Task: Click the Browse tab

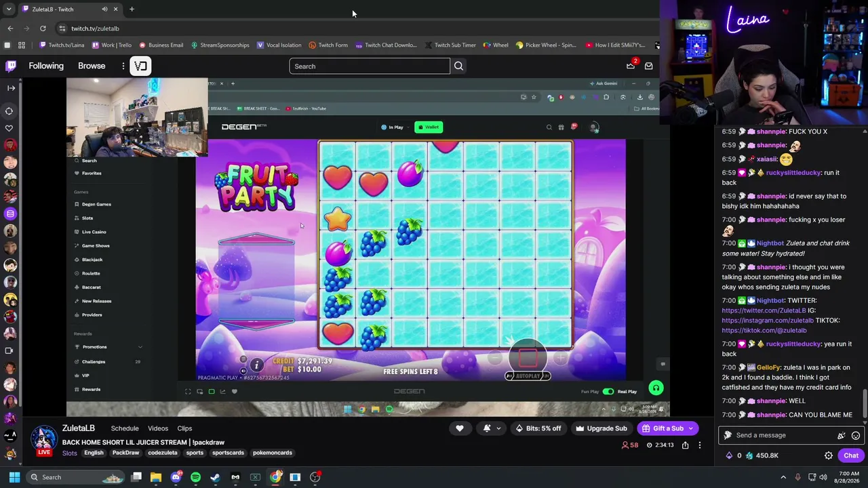Action: (92, 66)
